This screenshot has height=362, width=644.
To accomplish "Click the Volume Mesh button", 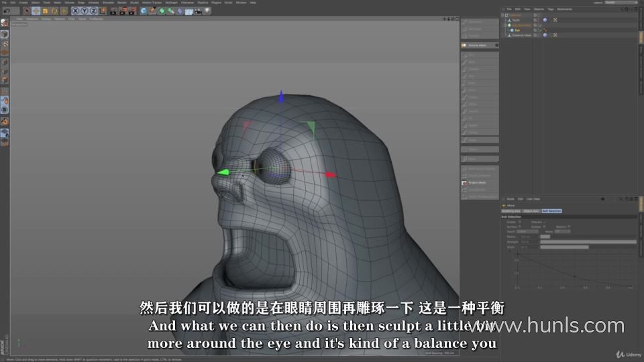I will (480, 45).
